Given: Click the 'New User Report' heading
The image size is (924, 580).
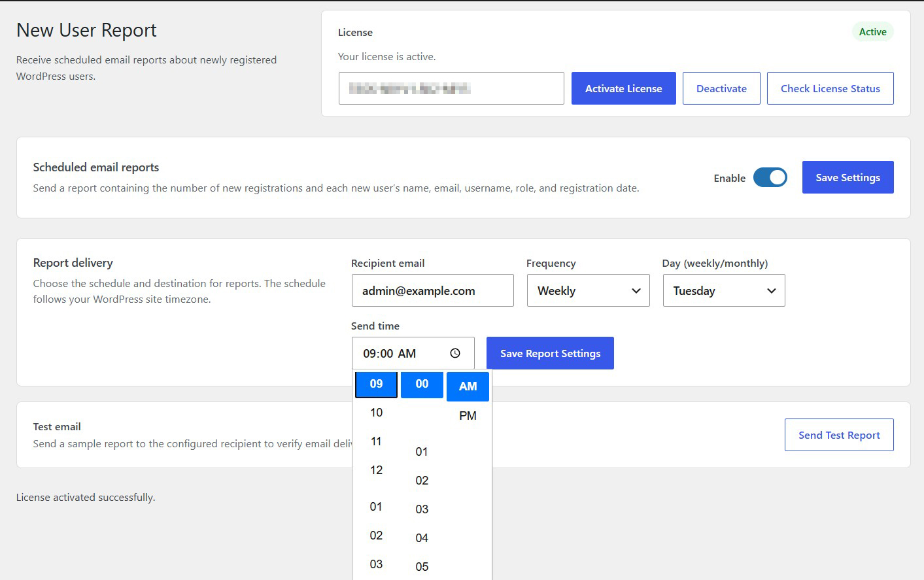Looking at the screenshot, I should [86, 30].
